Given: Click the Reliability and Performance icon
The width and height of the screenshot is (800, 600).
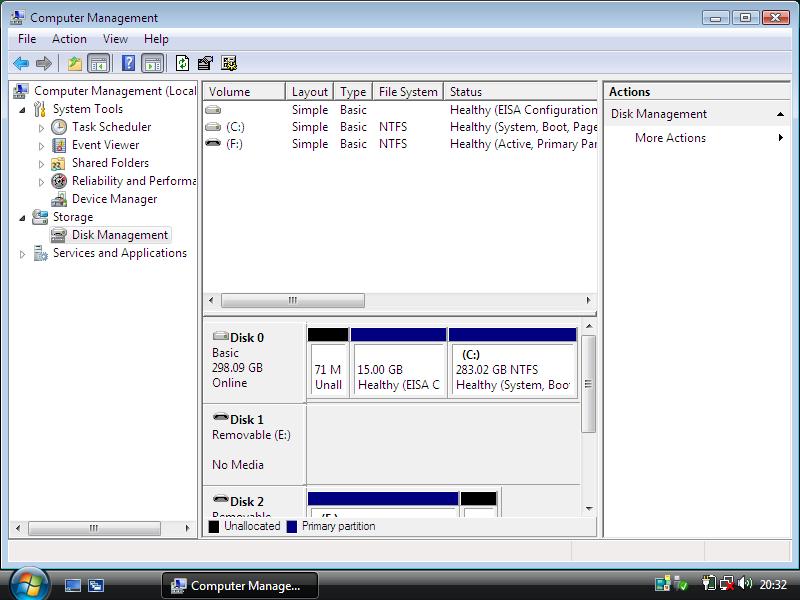Looking at the screenshot, I should [x=59, y=181].
